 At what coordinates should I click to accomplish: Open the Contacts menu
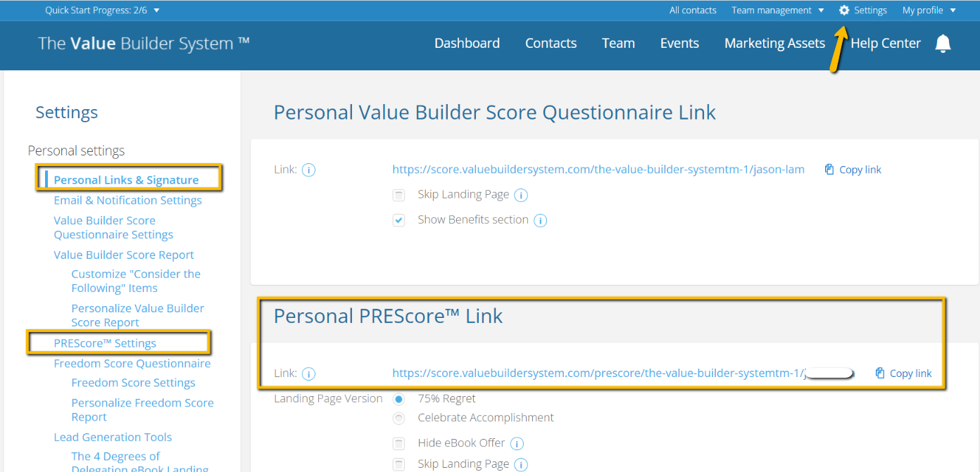(x=551, y=44)
